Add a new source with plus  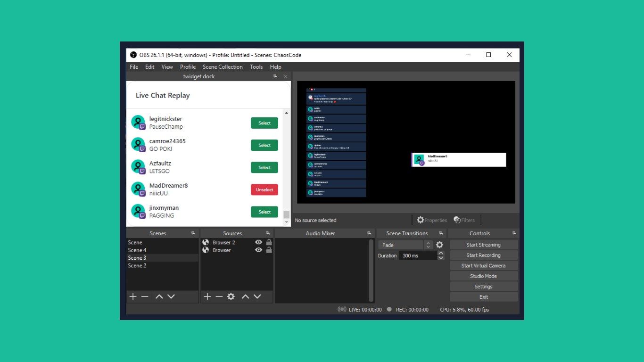[x=207, y=296]
